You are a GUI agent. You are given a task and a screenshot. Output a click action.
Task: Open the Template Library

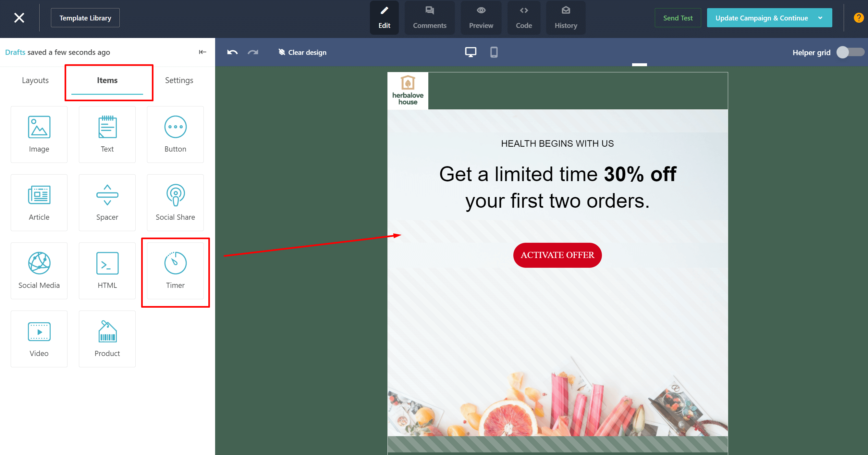pos(85,18)
